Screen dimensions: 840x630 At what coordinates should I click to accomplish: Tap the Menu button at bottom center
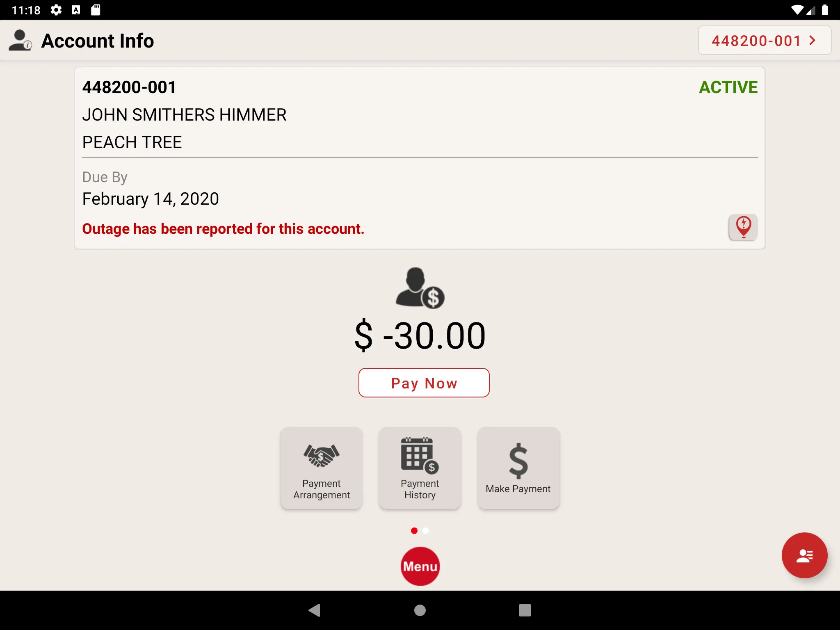point(420,566)
